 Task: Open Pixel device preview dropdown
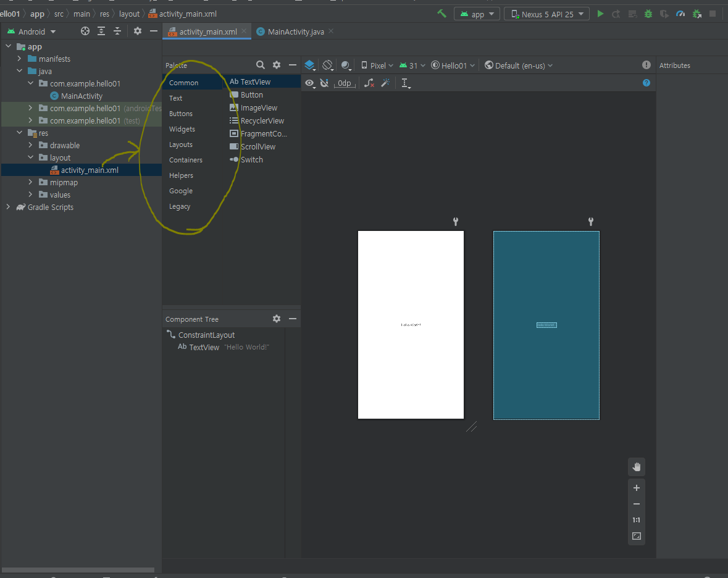(377, 65)
